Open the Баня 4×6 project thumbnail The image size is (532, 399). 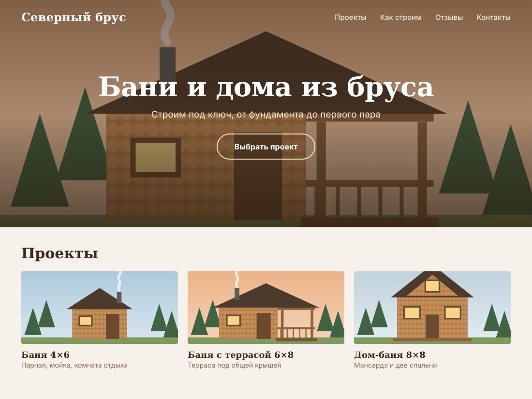100,308
